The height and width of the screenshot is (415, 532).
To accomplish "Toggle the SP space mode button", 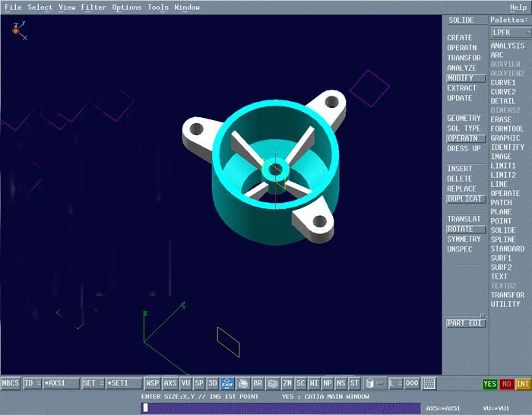I will pyautogui.click(x=199, y=384).
